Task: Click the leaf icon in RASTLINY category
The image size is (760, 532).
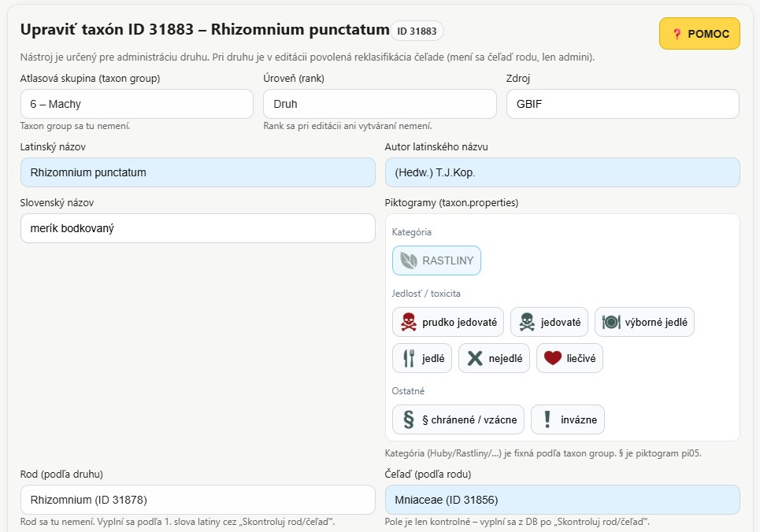Action: point(408,260)
